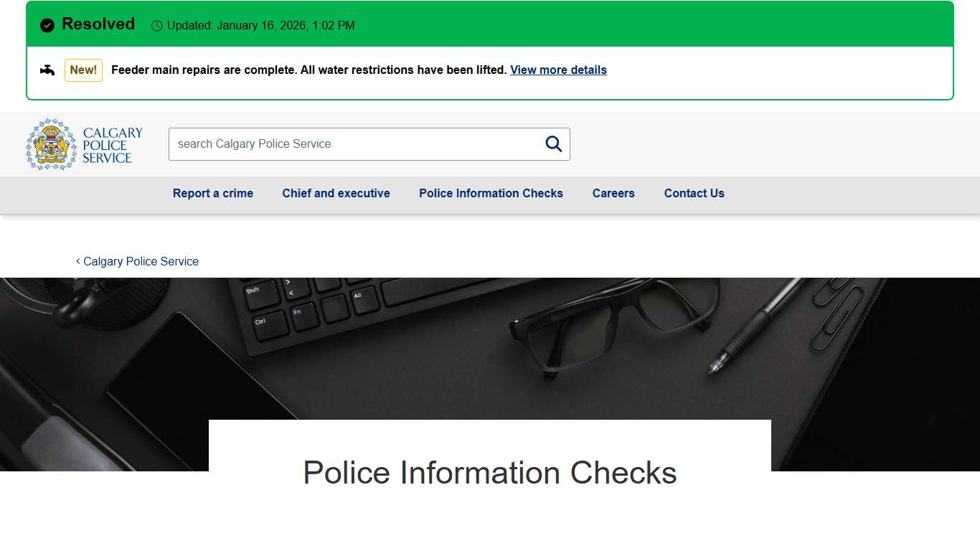Screen dimensions: 980x551
Task: Click the faucet icon beside the water notice
Action: click(x=47, y=70)
